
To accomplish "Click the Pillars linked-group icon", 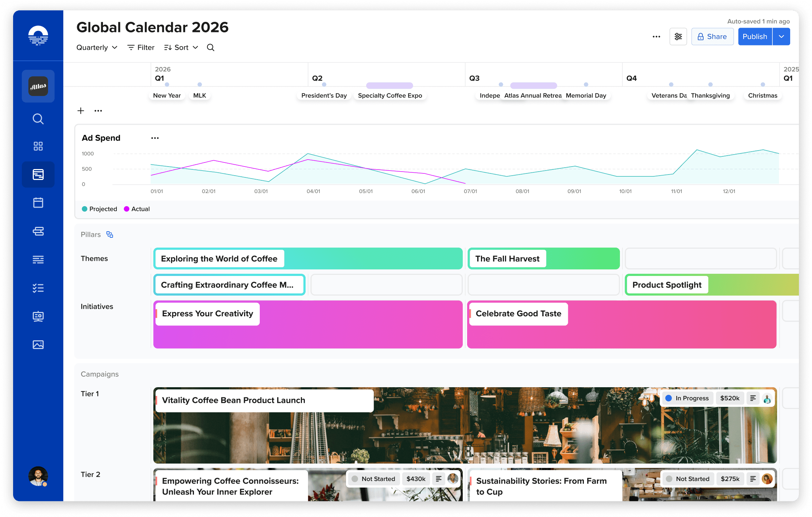I will click(x=110, y=235).
